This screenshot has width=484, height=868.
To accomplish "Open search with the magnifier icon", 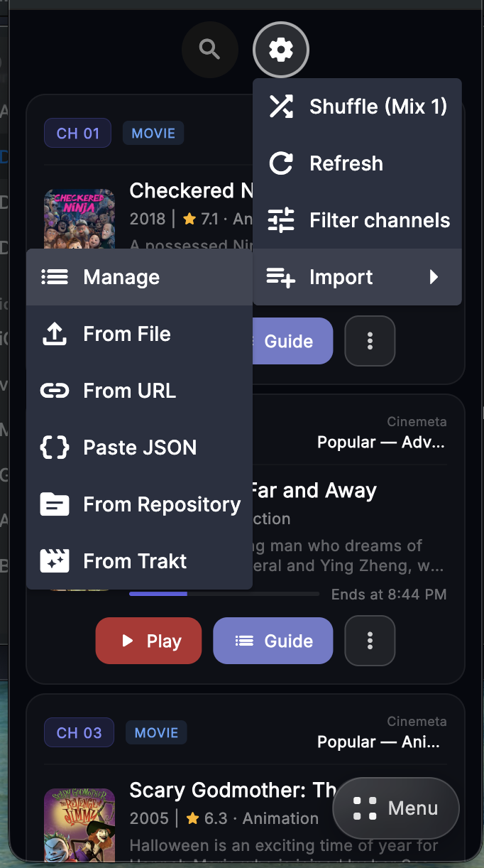I will tap(209, 50).
